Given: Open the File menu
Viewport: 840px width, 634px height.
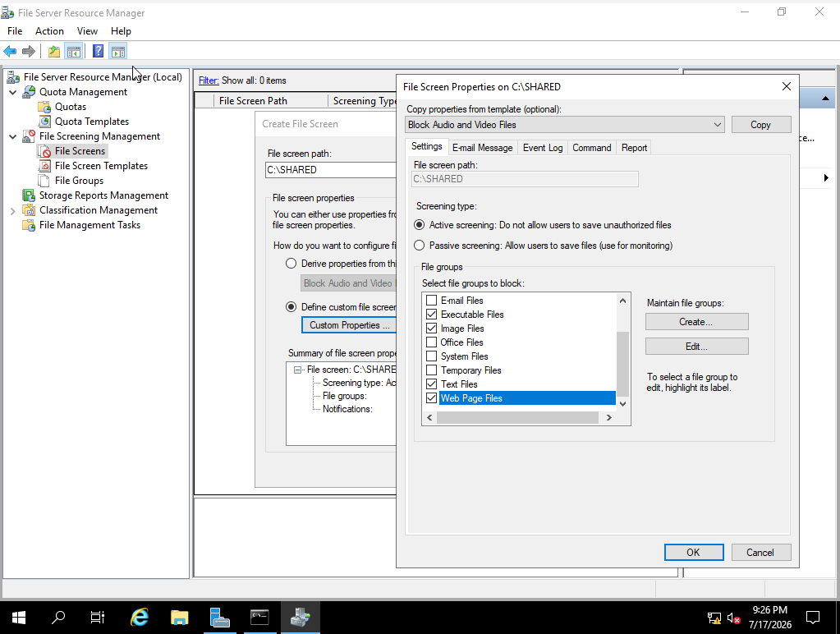Looking at the screenshot, I should tap(15, 31).
